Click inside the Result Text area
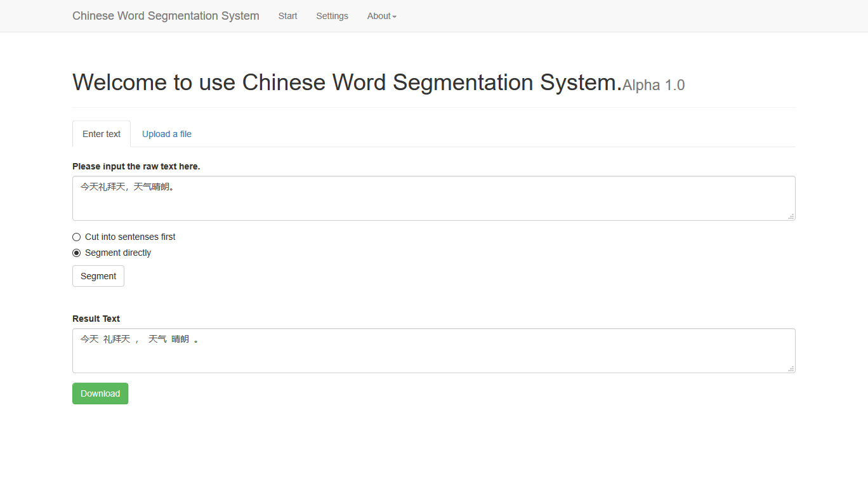The image size is (868, 495). 433,350
